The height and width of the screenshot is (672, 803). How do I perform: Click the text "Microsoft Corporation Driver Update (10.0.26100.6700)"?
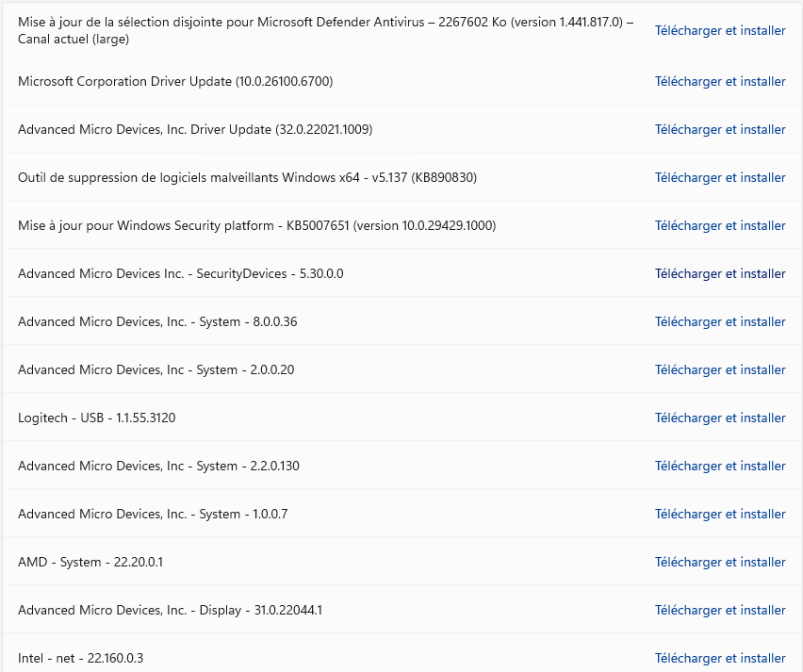[x=175, y=81]
